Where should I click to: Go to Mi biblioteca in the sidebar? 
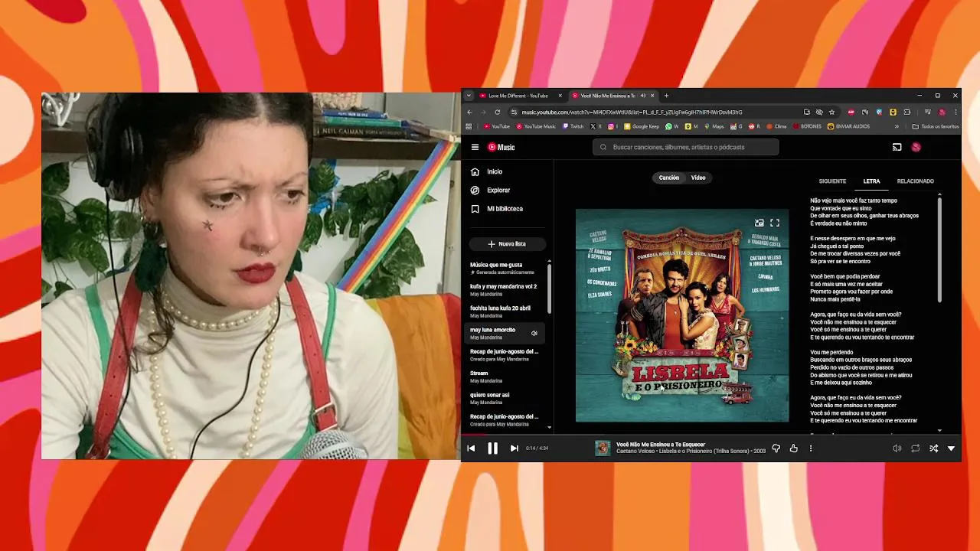click(506, 208)
